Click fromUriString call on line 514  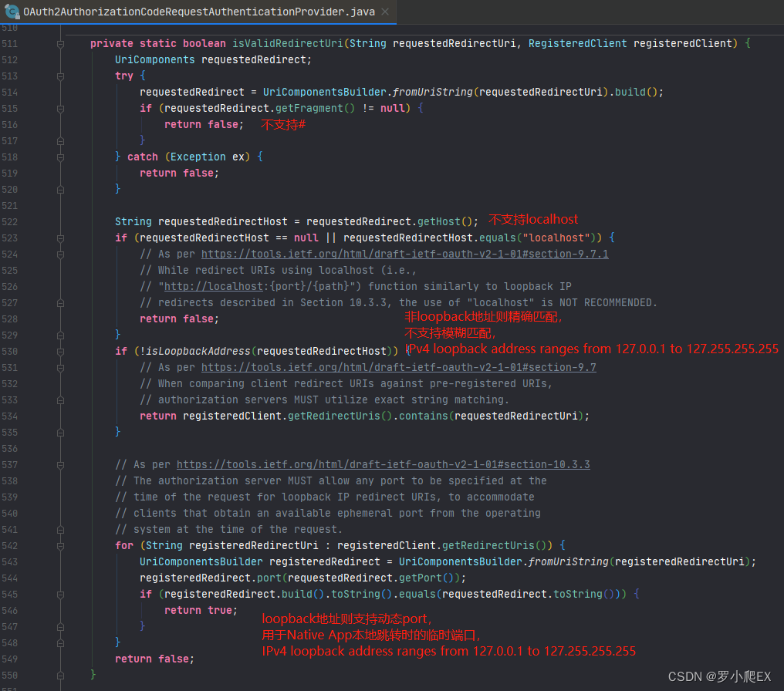[x=432, y=92]
